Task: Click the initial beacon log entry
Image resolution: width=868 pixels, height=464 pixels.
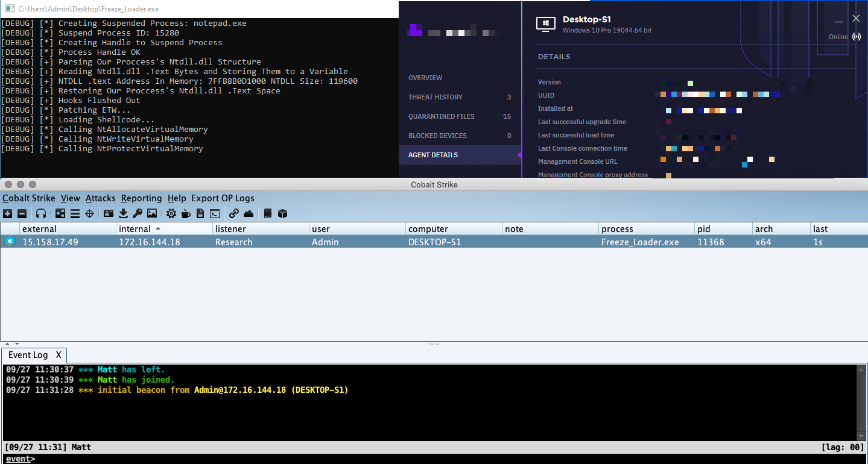Action: [177, 390]
